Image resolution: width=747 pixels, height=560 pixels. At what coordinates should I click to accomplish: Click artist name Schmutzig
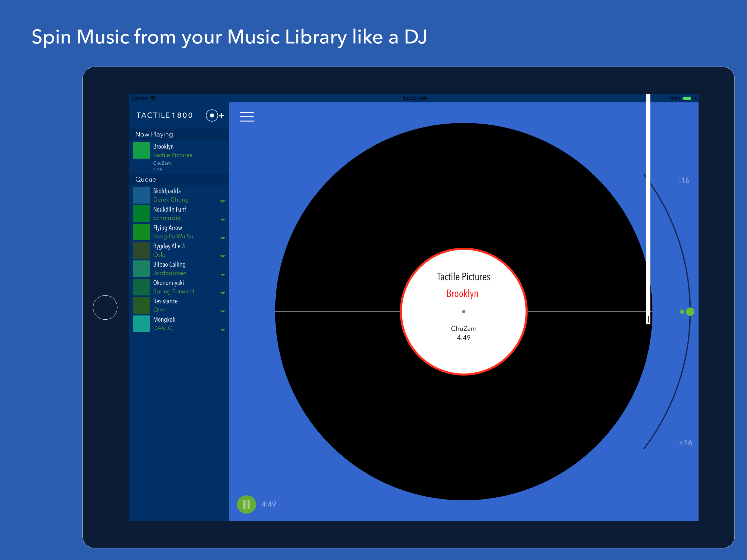(167, 218)
